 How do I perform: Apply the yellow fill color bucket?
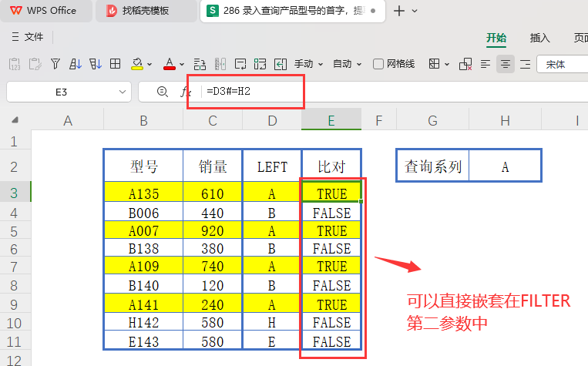(x=137, y=64)
